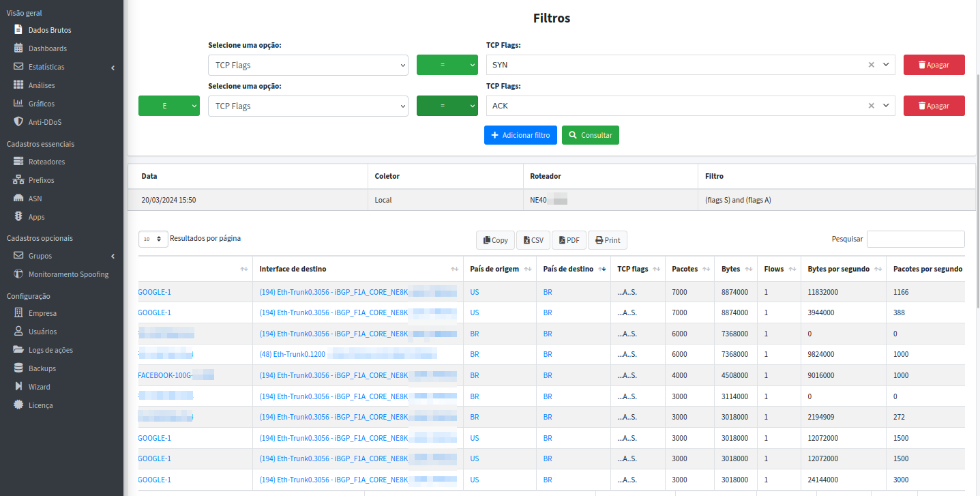Click the Apps icon in sidebar
This screenshot has width=980, height=496.
(x=18, y=217)
